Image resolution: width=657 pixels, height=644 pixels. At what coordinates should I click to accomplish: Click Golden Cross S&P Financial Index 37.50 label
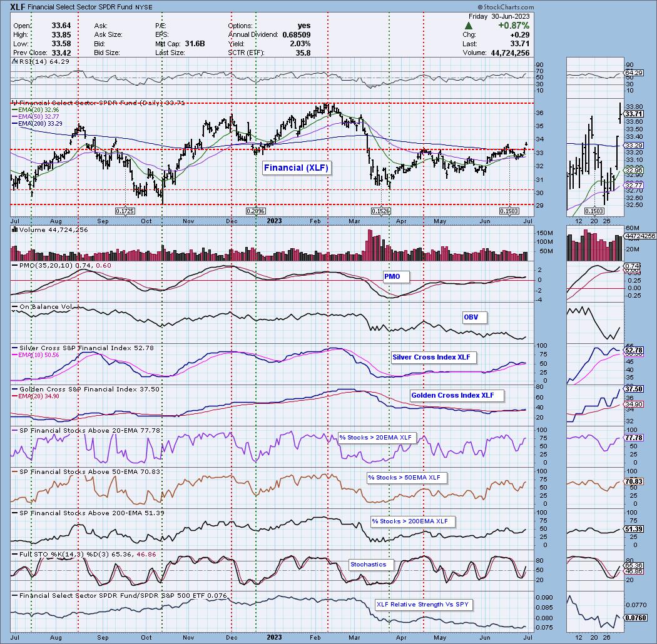point(86,390)
